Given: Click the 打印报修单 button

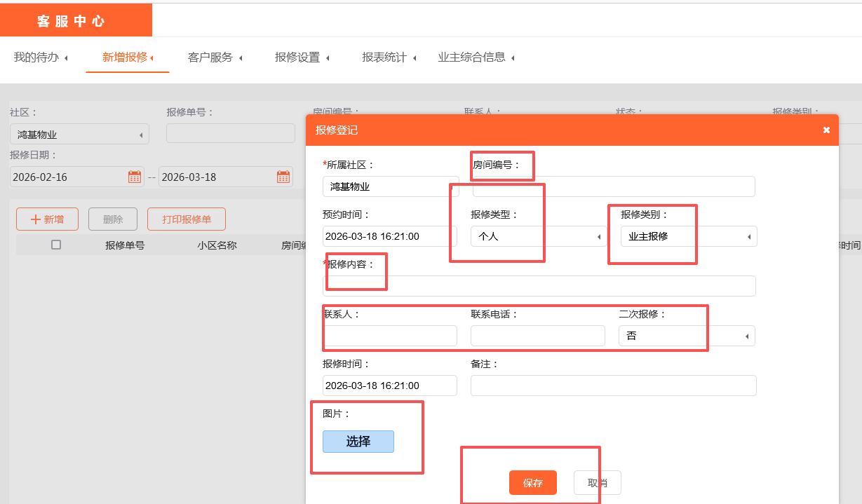Looking at the screenshot, I should [187, 219].
